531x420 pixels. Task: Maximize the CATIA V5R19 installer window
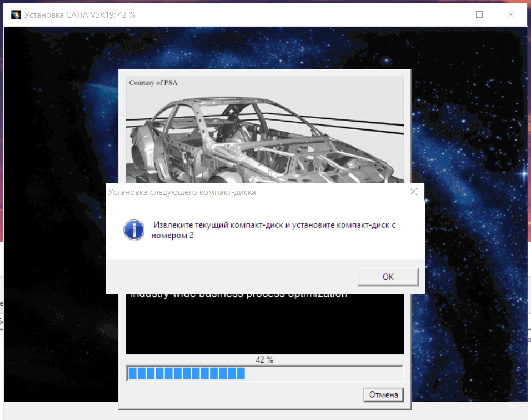[x=479, y=14]
